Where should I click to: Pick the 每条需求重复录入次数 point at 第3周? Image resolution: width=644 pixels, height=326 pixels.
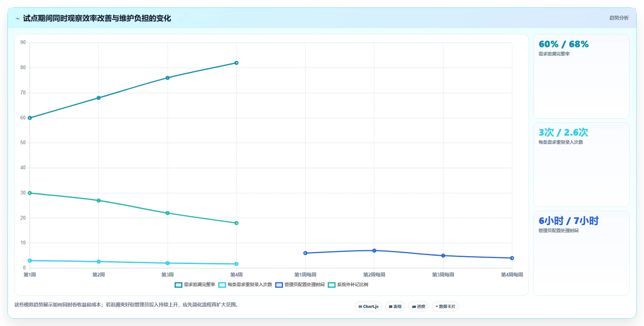(x=168, y=263)
